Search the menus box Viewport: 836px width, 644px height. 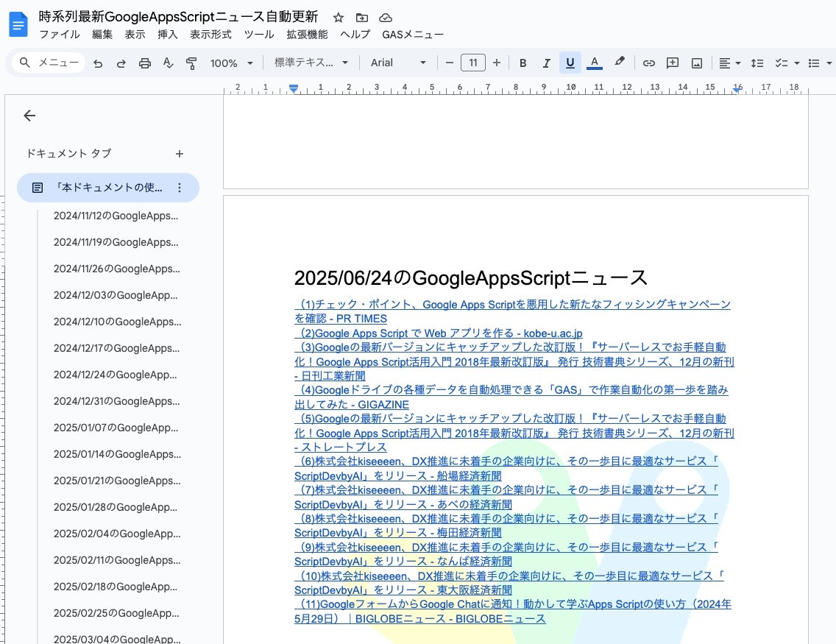(x=49, y=63)
